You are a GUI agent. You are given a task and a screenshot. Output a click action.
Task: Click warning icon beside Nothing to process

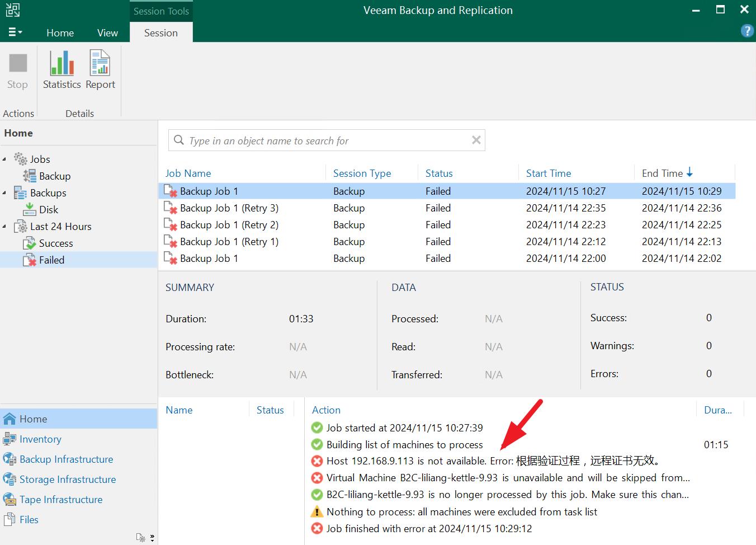317,511
